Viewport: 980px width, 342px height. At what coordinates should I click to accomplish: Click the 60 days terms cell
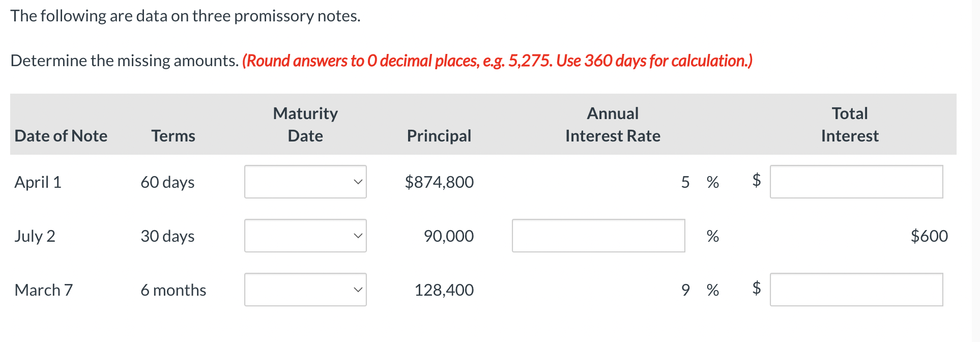[x=167, y=182]
